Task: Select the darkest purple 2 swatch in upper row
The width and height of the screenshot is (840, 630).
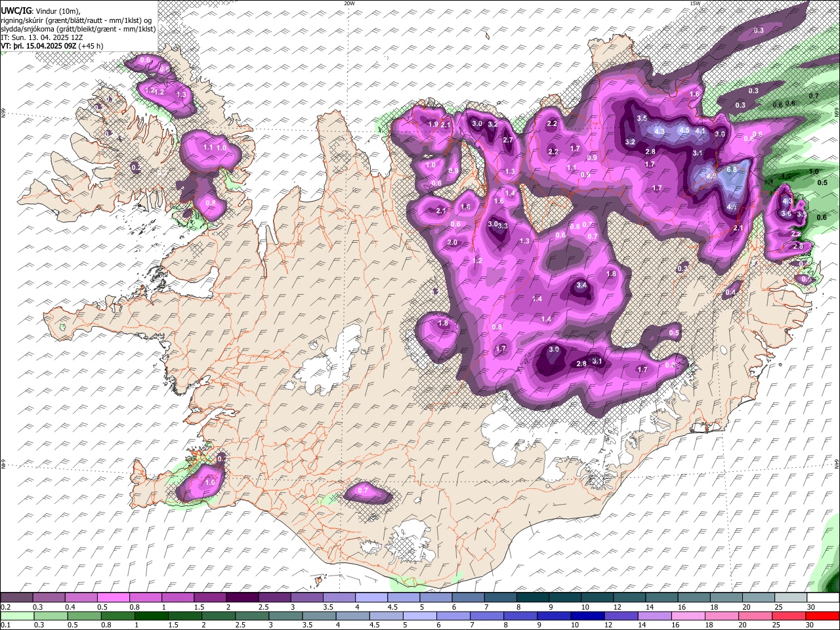Action: (242, 598)
